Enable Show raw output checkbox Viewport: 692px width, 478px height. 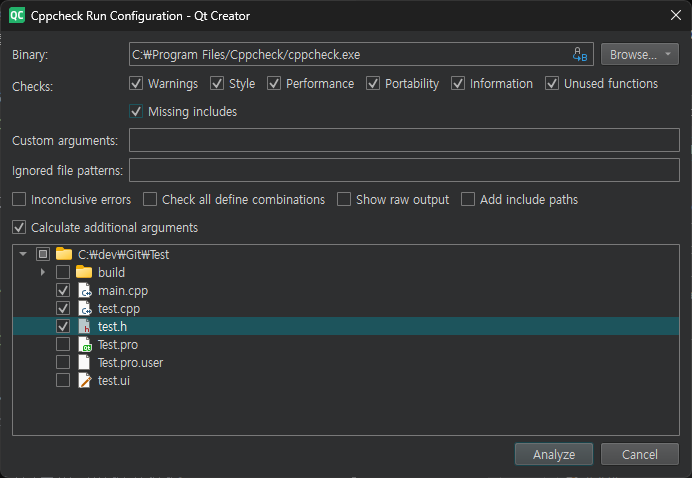(x=344, y=199)
